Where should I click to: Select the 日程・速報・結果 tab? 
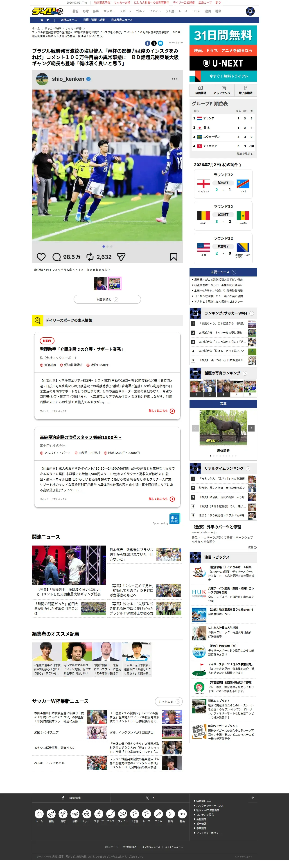(94, 20)
